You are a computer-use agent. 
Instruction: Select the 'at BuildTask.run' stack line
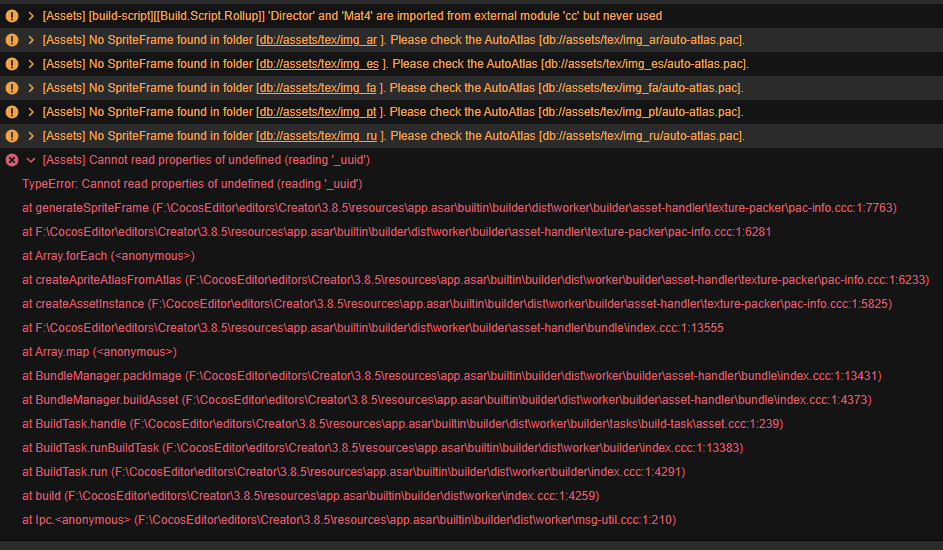point(354,472)
